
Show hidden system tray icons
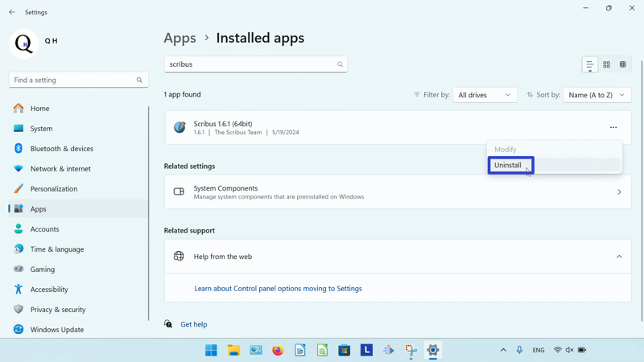point(503,350)
